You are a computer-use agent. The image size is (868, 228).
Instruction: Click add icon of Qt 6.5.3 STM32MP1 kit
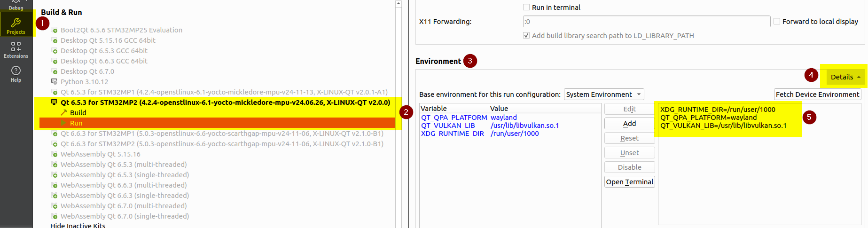(x=54, y=92)
